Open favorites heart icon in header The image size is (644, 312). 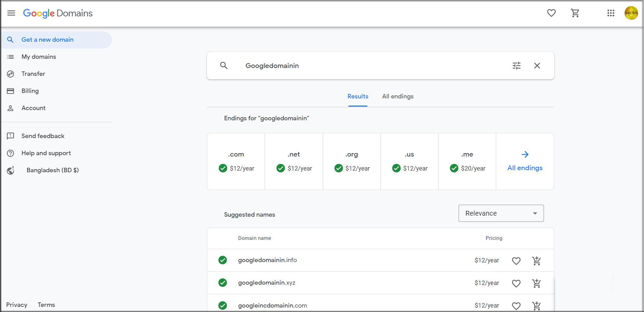tap(551, 13)
